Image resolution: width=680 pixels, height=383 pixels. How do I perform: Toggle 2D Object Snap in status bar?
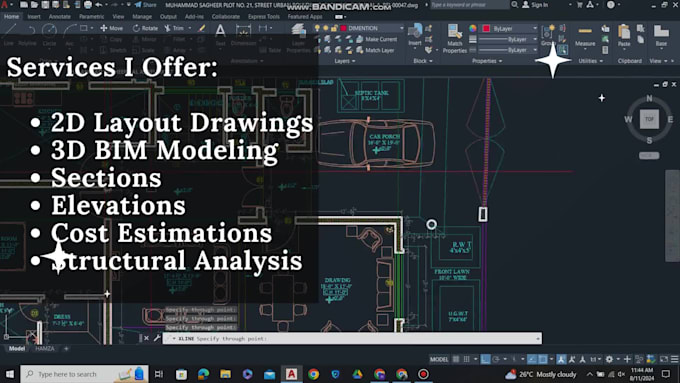coord(543,359)
